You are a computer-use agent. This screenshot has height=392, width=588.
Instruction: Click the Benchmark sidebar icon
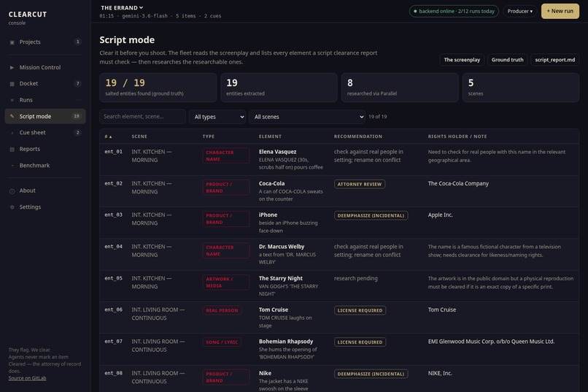pos(12,166)
